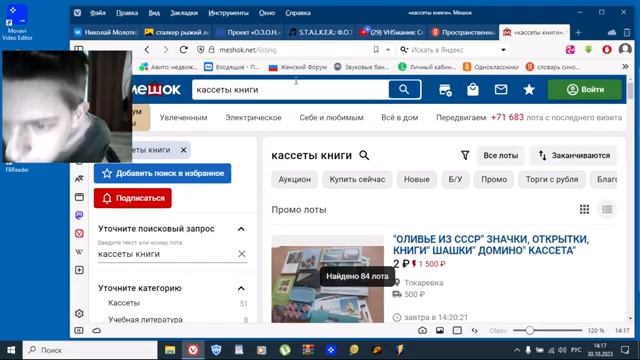Open the Вид menu
Viewport: 640px width, 360px height.
coord(154,13)
